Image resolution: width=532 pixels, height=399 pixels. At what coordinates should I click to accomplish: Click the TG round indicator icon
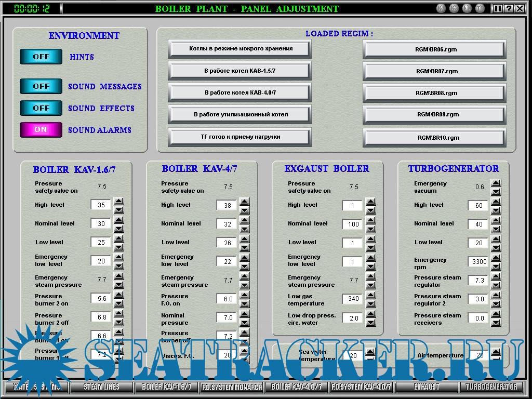pyautogui.click(x=480, y=8)
